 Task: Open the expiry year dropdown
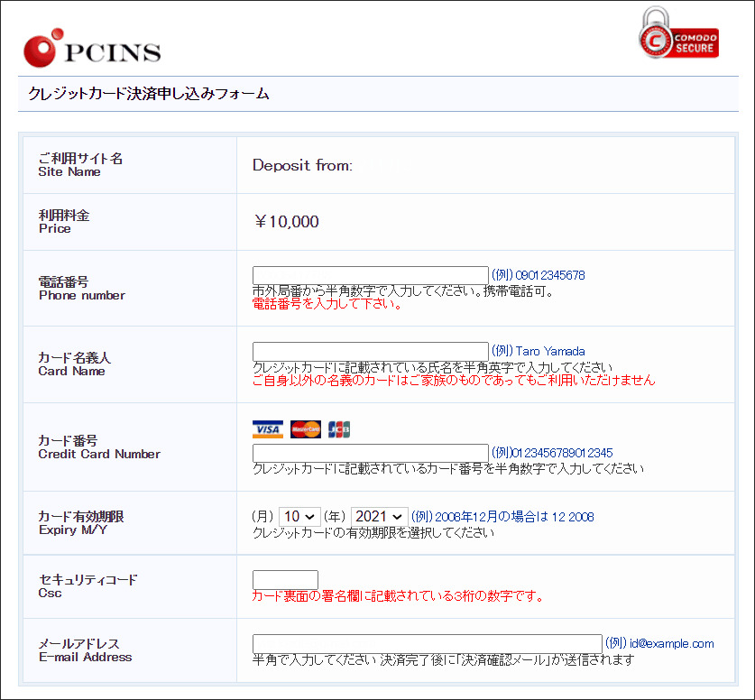[380, 516]
